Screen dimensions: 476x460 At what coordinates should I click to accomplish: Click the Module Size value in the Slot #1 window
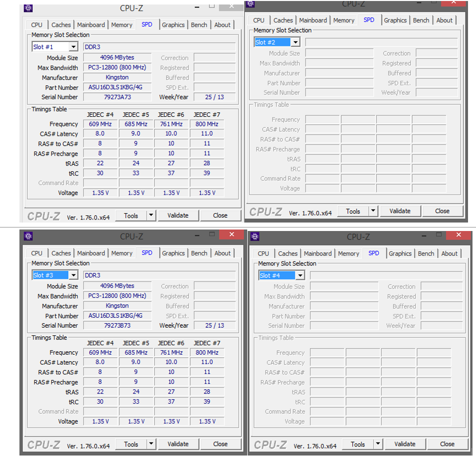(117, 57)
